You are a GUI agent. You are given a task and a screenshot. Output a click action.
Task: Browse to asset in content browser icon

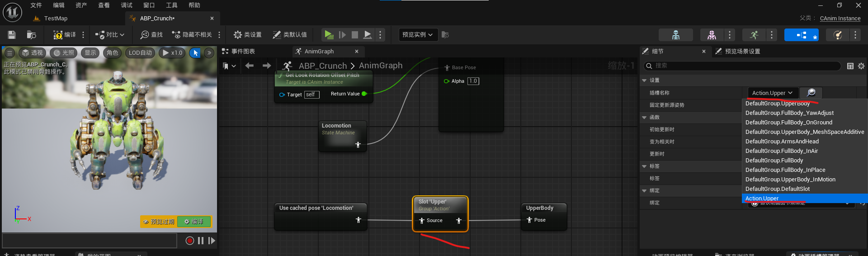tap(31, 35)
